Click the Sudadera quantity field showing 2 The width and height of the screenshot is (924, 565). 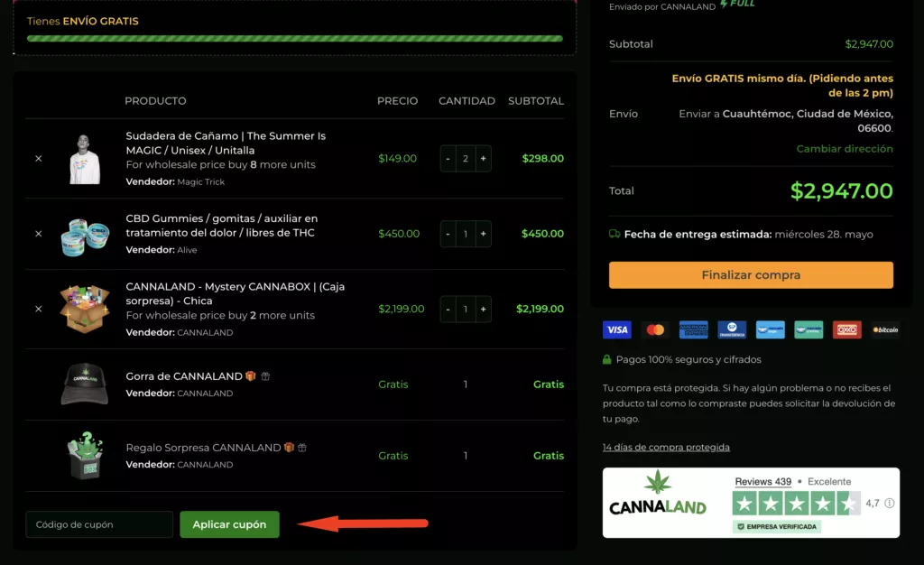466,159
